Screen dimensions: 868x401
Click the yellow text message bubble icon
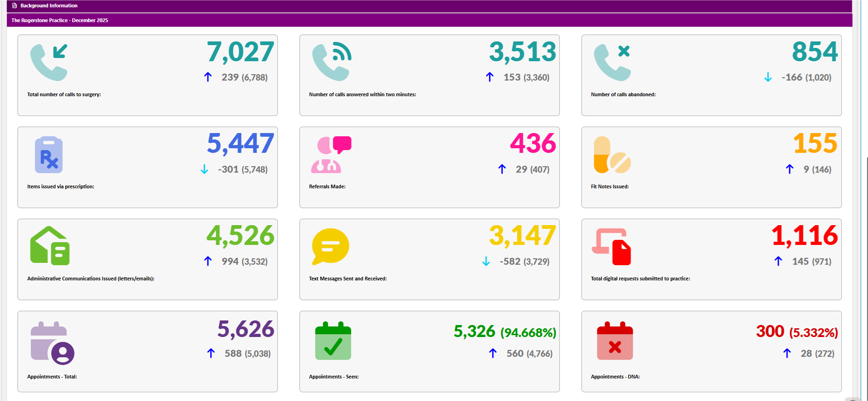click(330, 246)
